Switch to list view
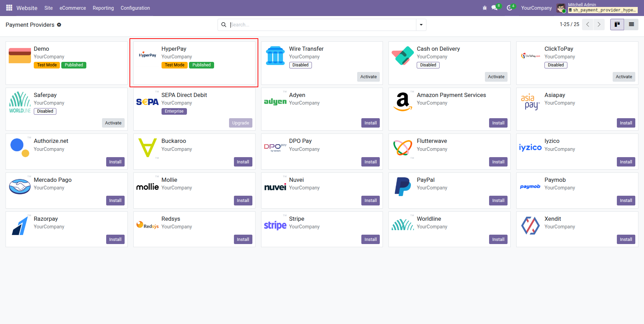This screenshot has width=644, height=324. coord(631,24)
